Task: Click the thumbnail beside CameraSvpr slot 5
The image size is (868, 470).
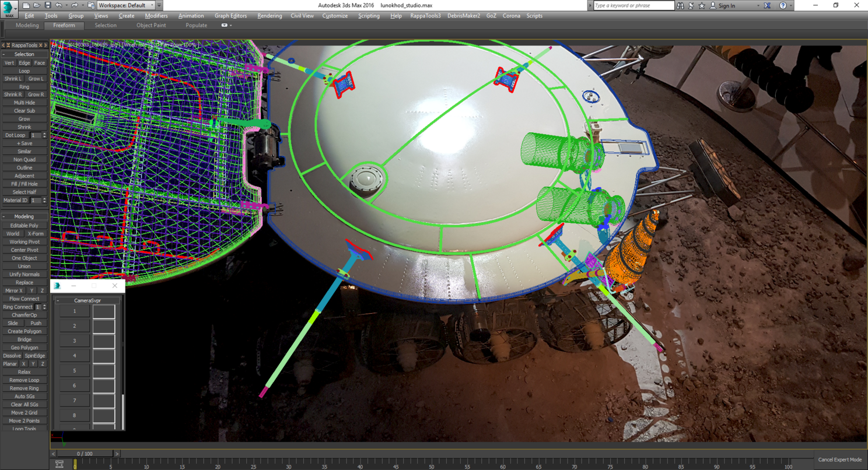Action: 104,370
